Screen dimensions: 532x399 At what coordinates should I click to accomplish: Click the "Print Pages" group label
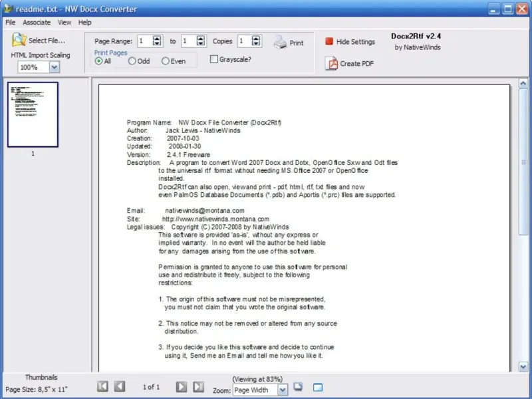pos(110,53)
